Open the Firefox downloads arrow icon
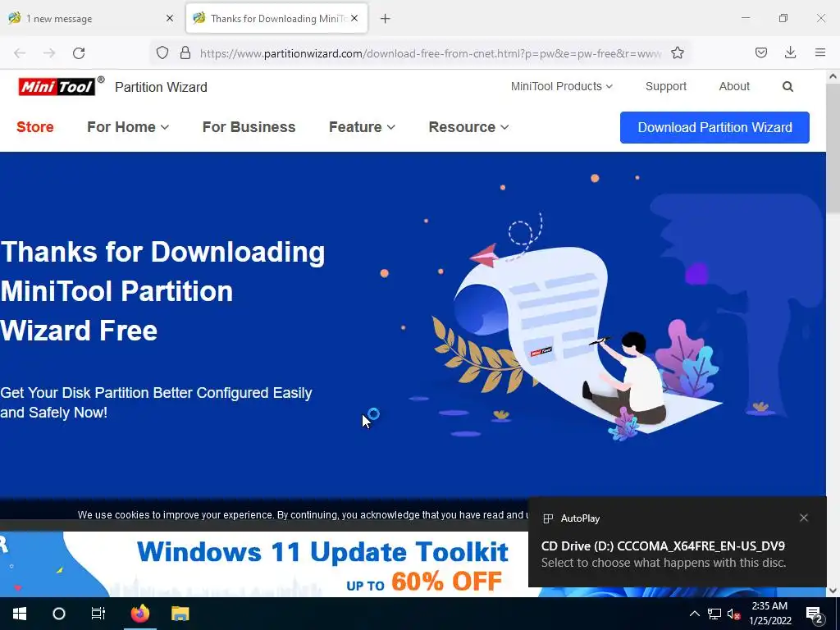The image size is (840, 630). [790, 52]
